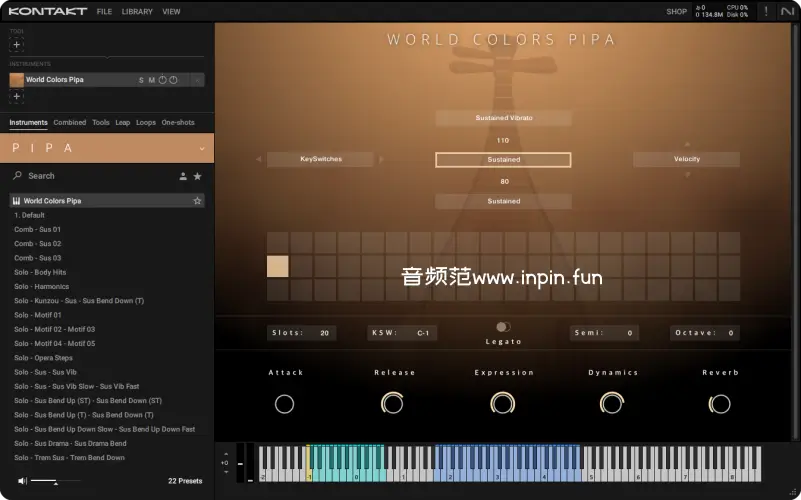Viewport: 801px width, 500px height.
Task: Shift keyboard octave up with the arrow above +0
Action: point(226,454)
